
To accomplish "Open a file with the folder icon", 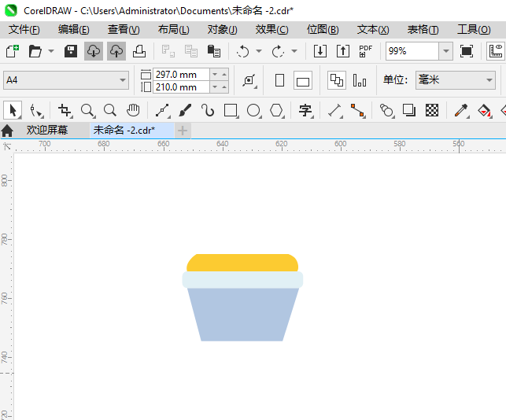I will [x=35, y=51].
